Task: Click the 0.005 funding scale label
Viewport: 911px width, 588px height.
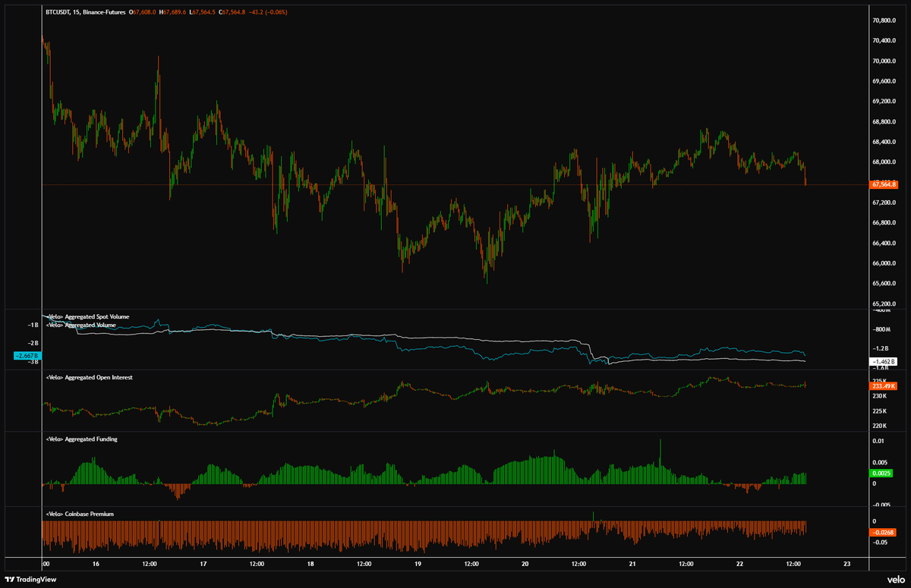Action: pos(880,462)
